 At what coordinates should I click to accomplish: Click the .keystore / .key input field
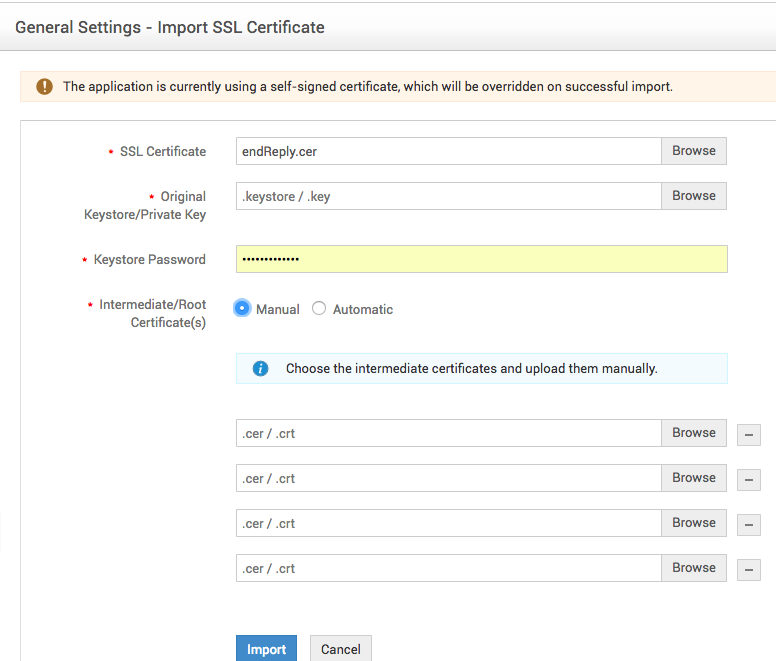[448, 196]
